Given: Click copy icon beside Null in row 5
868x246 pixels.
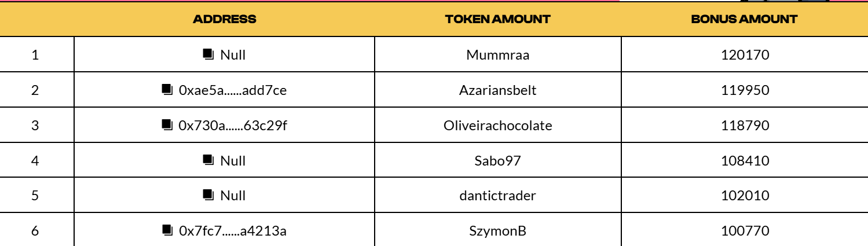Looking at the screenshot, I should [208, 195].
